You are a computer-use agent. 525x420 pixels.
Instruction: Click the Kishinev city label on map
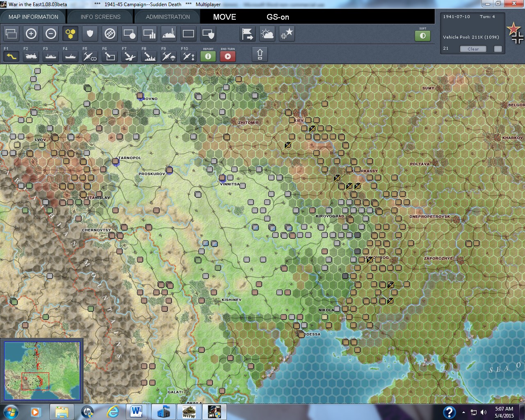click(x=231, y=300)
